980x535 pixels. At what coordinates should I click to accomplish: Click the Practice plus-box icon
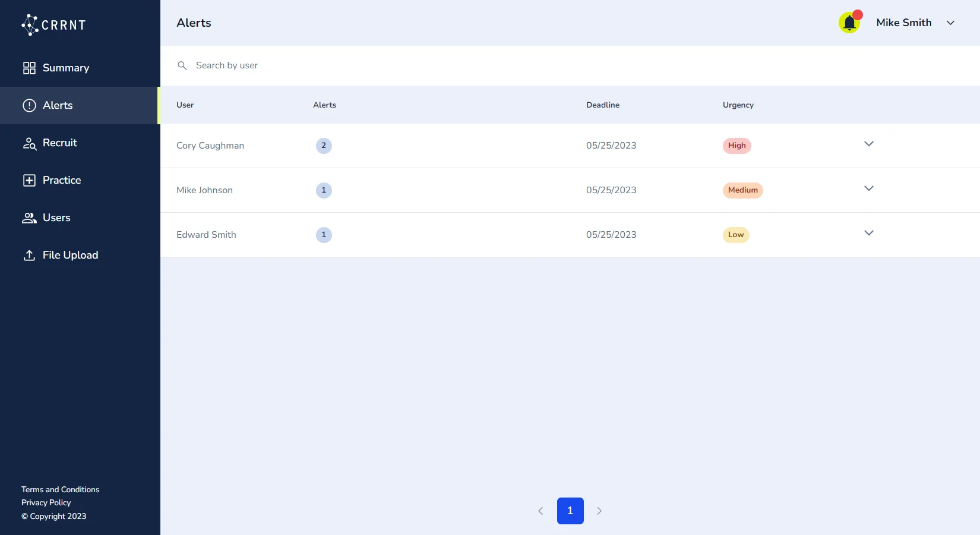(29, 181)
